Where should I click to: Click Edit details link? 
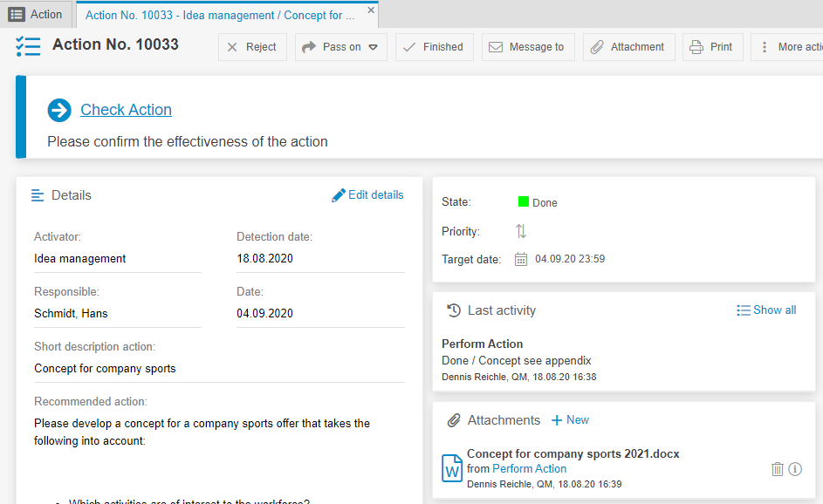tap(367, 195)
